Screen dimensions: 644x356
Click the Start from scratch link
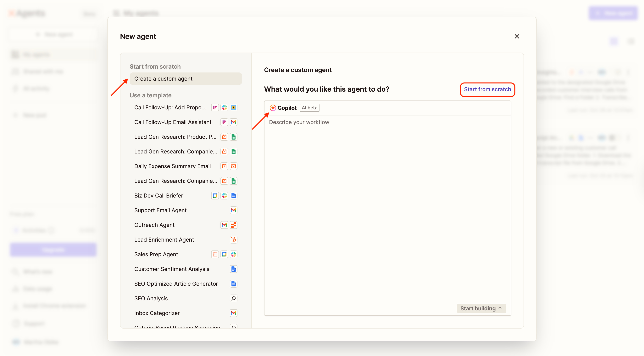[x=487, y=89]
